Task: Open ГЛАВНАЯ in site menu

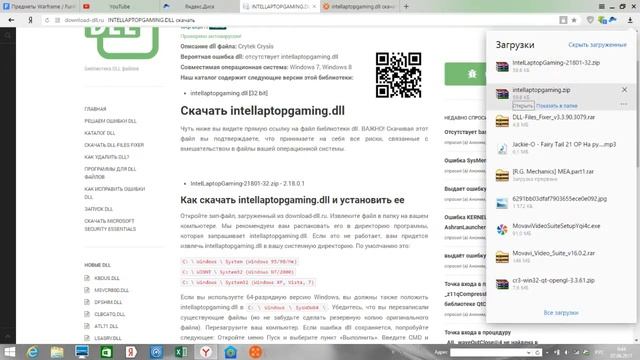Action: pyautogui.click(x=95, y=109)
